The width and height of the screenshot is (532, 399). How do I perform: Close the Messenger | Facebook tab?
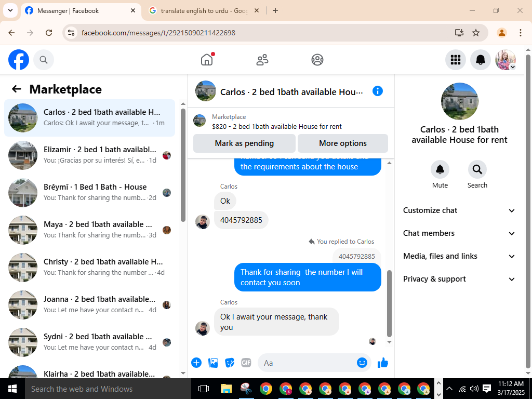click(133, 10)
